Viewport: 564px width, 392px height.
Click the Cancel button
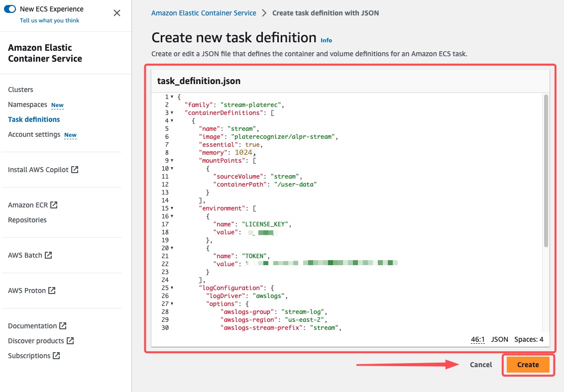click(x=481, y=365)
